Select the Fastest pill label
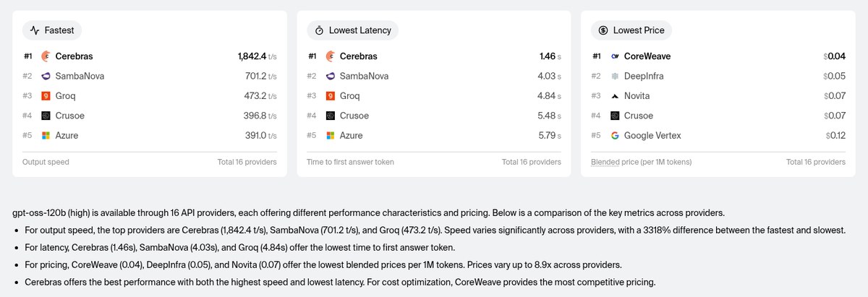The width and height of the screenshot is (868, 297). pyautogui.click(x=51, y=30)
